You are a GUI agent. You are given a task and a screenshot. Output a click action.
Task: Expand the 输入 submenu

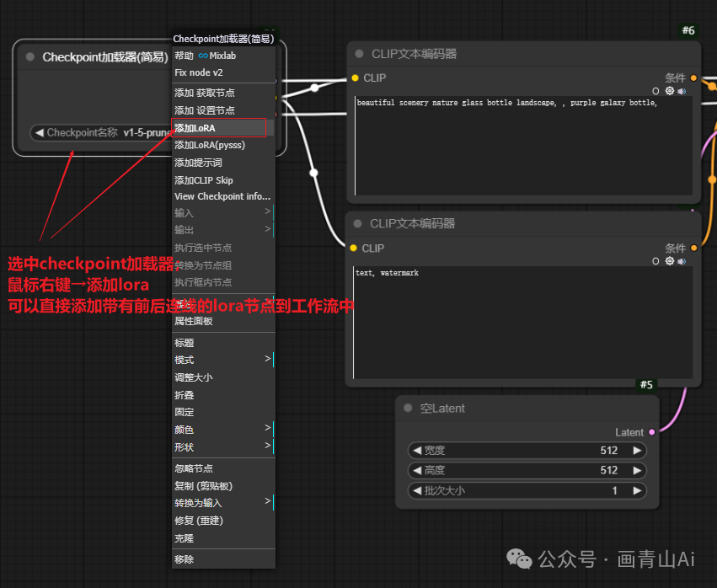click(x=223, y=212)
